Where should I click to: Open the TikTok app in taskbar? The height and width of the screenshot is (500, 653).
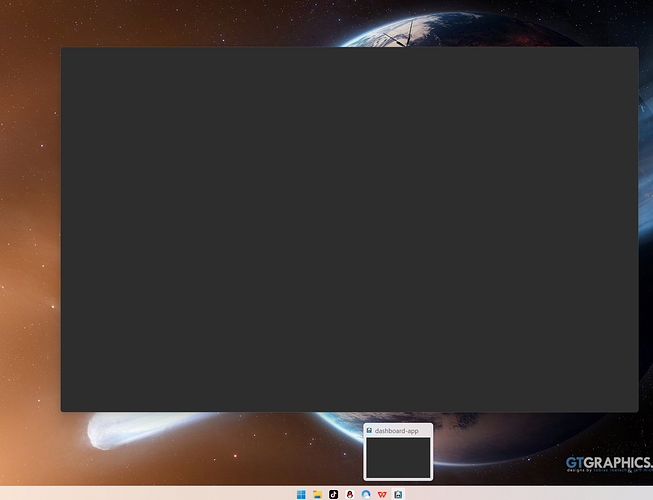334,494
